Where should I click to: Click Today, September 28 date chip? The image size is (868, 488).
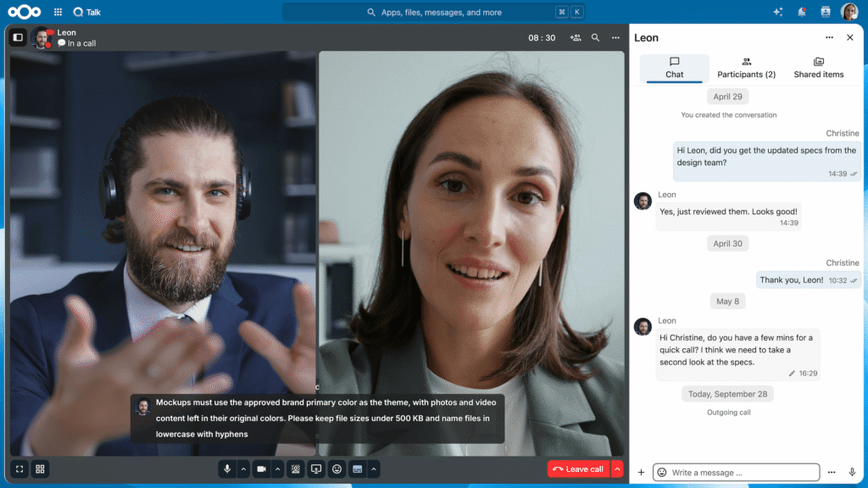(727, 394)
